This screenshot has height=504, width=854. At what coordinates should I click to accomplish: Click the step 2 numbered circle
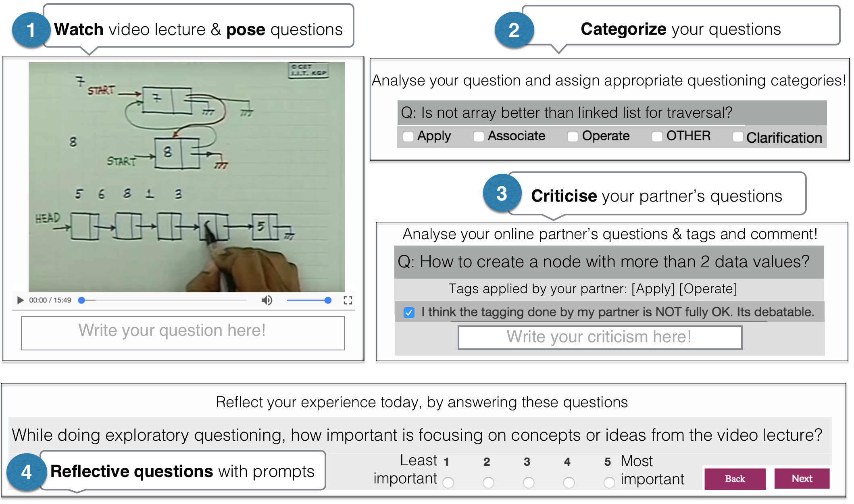[514, 30]
